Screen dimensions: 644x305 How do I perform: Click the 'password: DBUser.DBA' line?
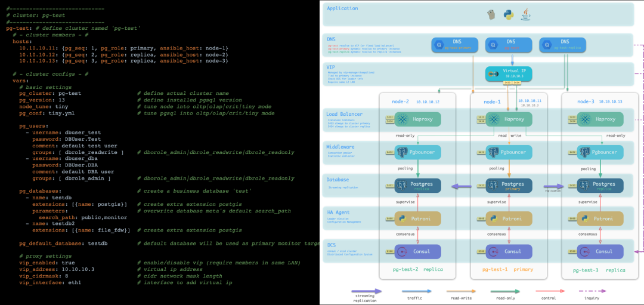65,165
